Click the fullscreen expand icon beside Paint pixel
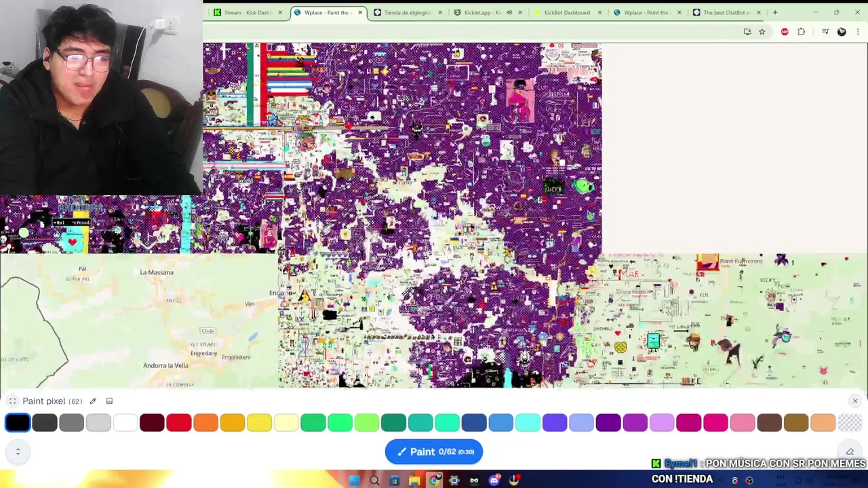 click(x=12, y=401)
